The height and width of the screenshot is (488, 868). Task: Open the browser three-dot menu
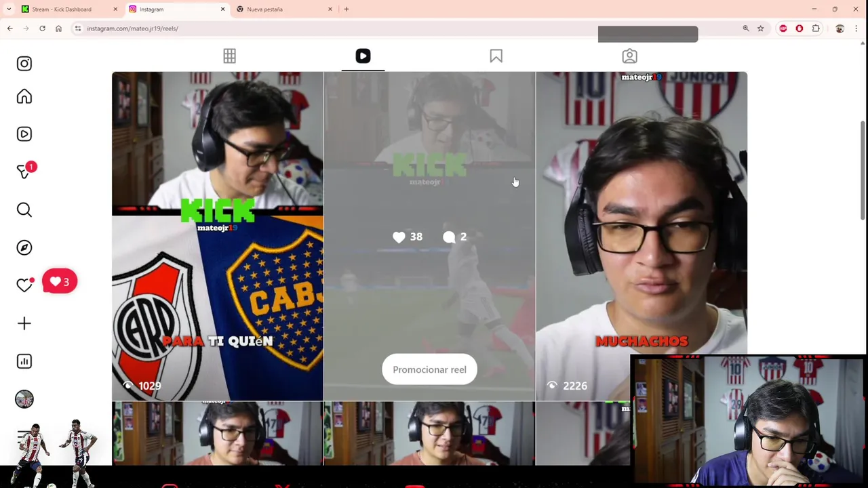(856, 28)
